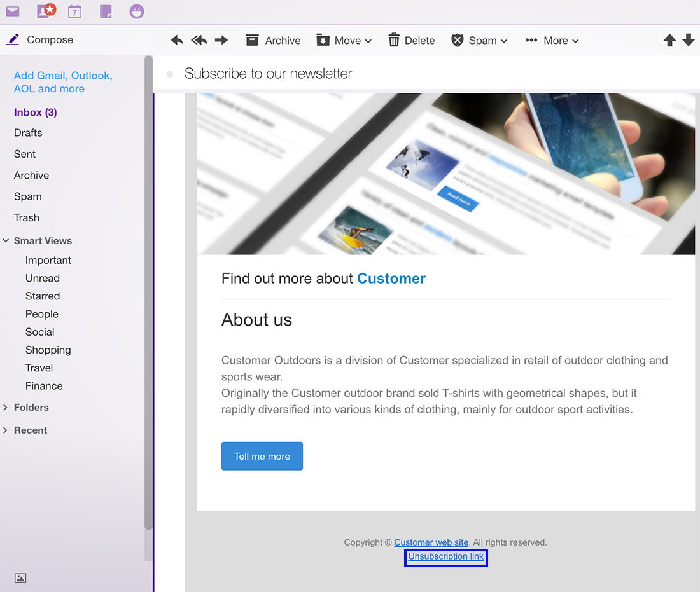Click the image icon at sidebar bottom

[20, 578]
